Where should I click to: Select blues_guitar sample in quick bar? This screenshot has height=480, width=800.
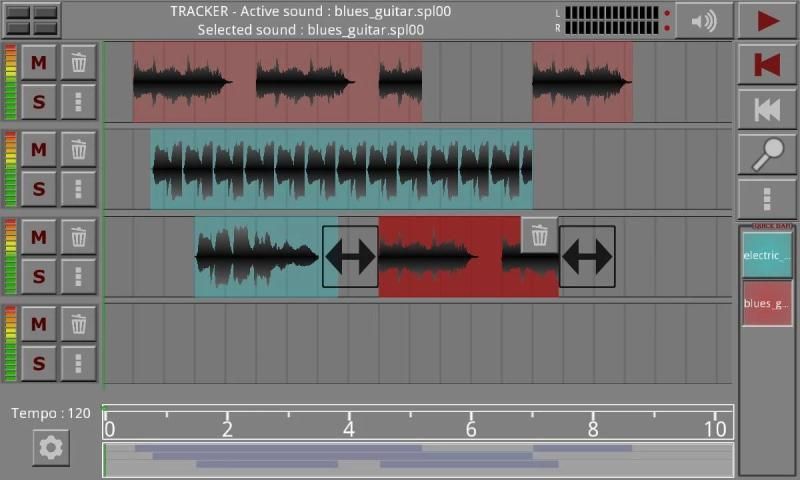[767, 303]
